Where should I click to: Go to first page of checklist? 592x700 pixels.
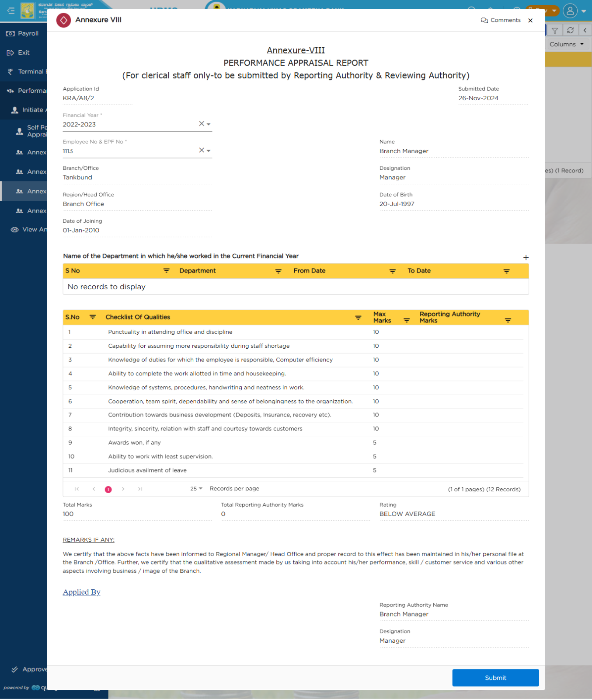(77, 489)
